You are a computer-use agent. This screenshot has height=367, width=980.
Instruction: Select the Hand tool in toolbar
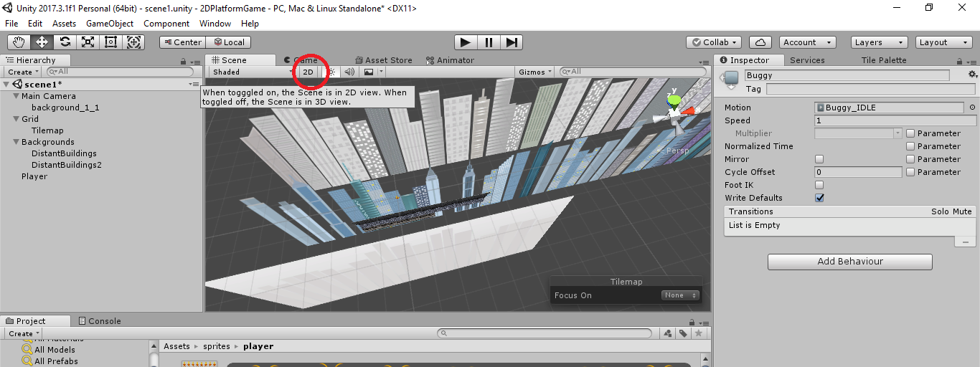[x=19, y=42]
